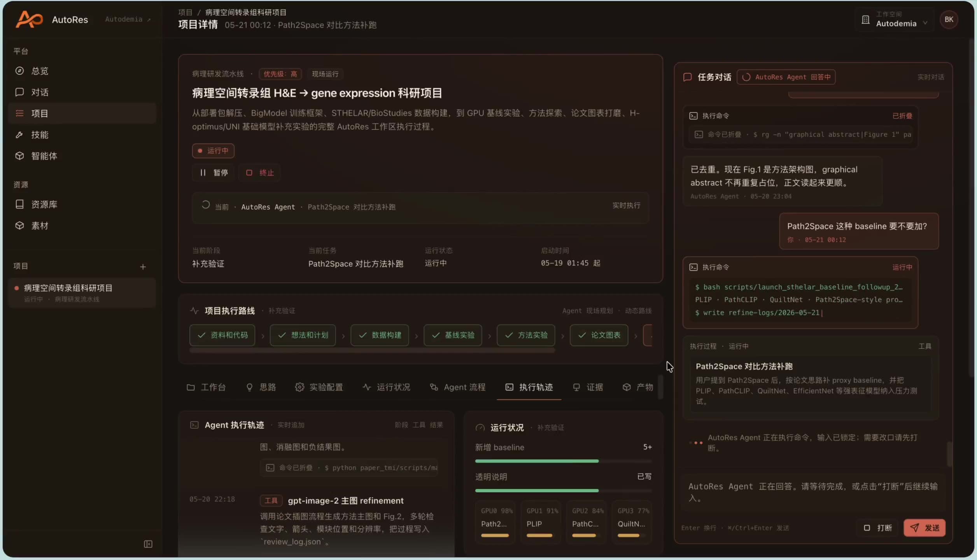Image resolution: width=977 pixels, height=560 pixels.
Task: Collapse sidebar using panel icon
Action: tap(148, 544)
